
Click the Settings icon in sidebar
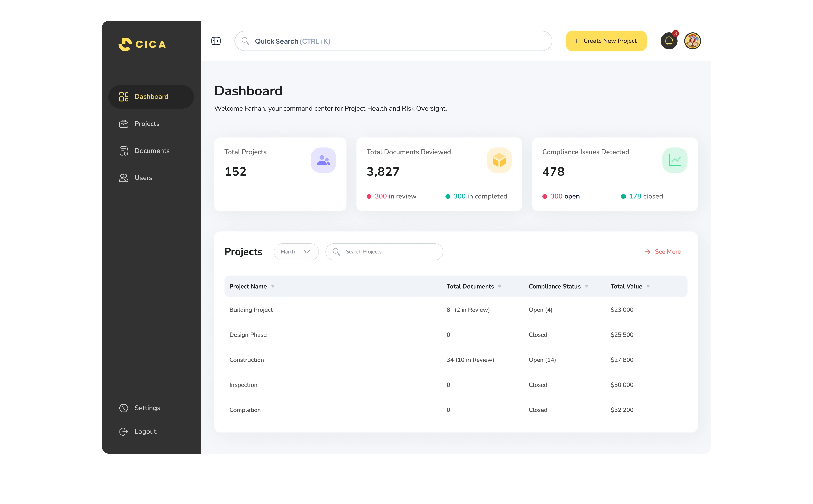(x=123, y=408)
